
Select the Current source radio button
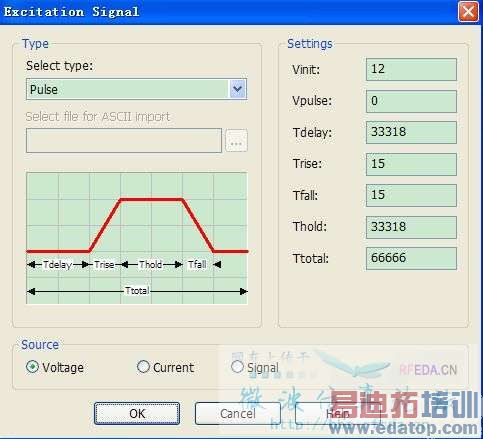pyautogui.click(x=143, y=367)
